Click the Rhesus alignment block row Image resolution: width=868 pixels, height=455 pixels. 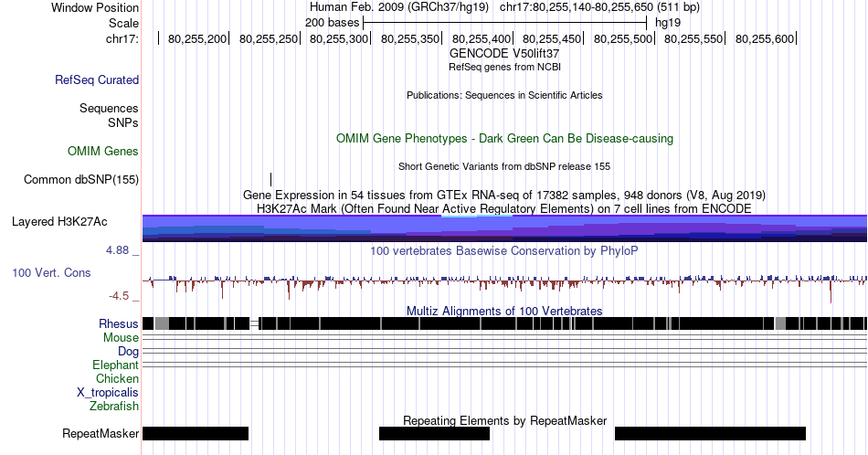coord(504,323)
